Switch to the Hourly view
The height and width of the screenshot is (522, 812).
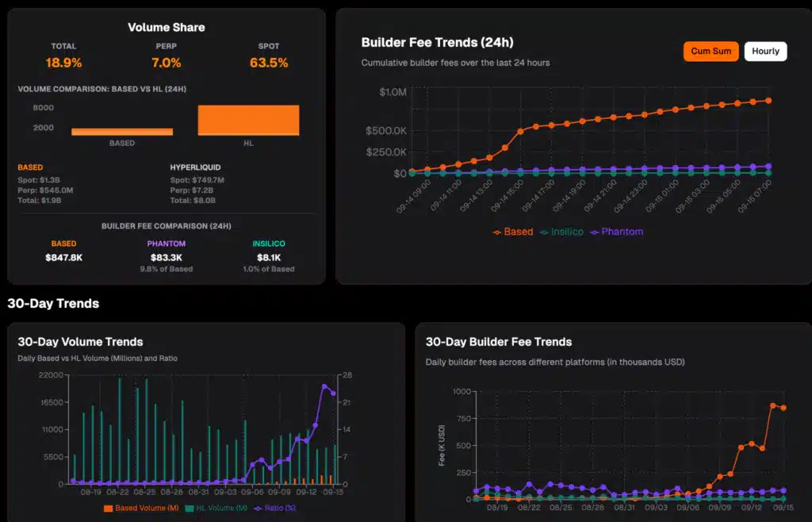click(x=765, y=51)
